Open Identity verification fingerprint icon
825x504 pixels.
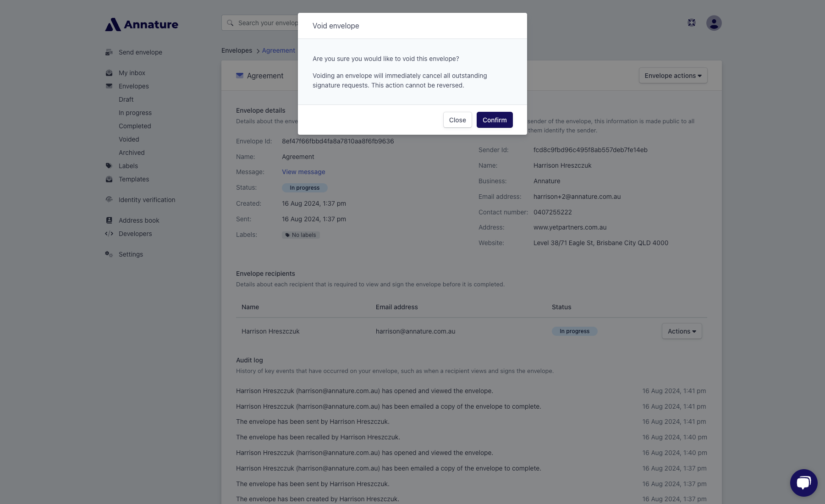tap(109, 200)
